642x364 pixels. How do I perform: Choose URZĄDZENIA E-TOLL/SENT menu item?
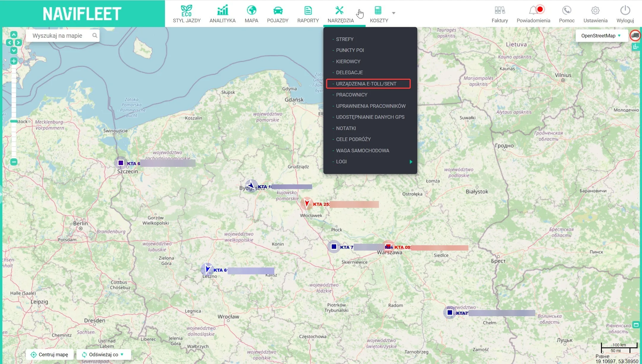(368, 84)
